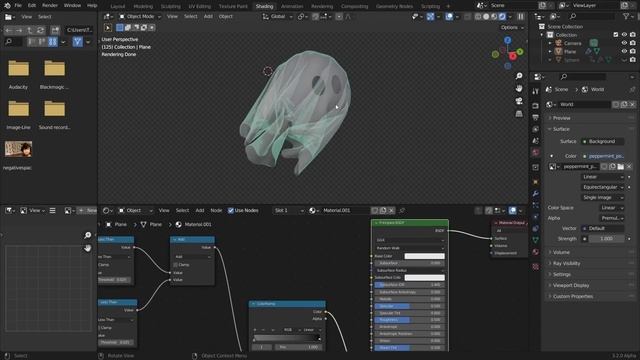Disable Camera object in renders
Image resolution: width=640 pixels, height=360 pixels.
click(632, 43)
